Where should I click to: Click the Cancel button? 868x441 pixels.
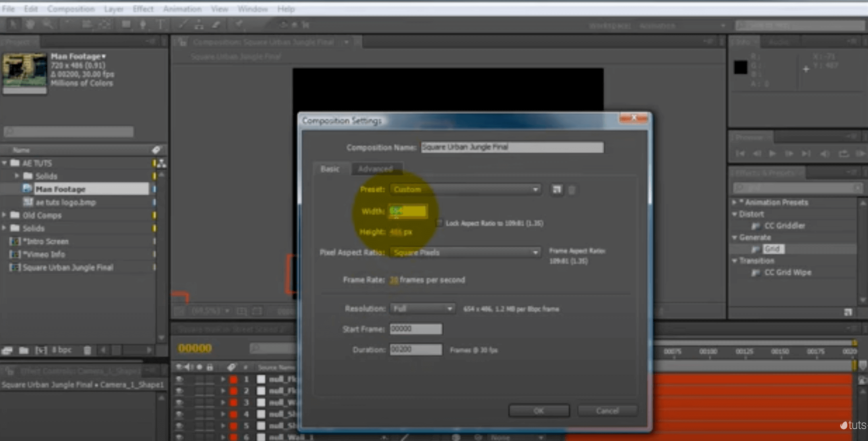coord(607,410)
